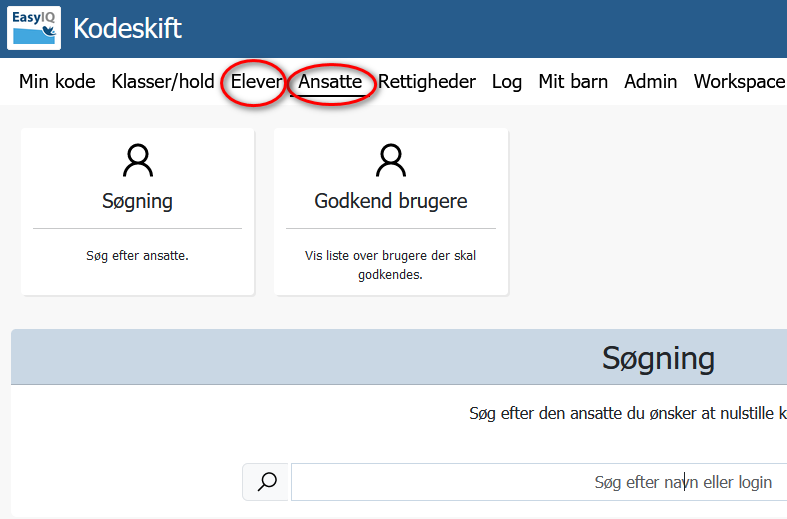Open the Rettigheder menu item

pos(427,82)
